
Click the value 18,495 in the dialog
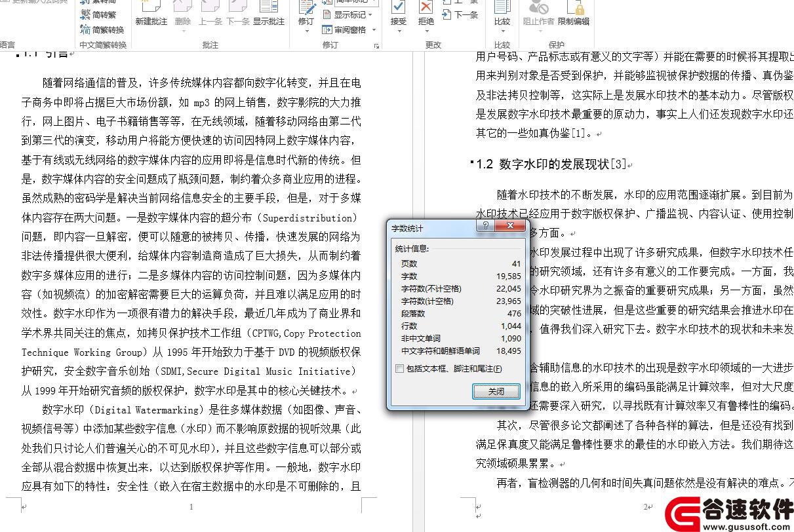coord(509,351)
